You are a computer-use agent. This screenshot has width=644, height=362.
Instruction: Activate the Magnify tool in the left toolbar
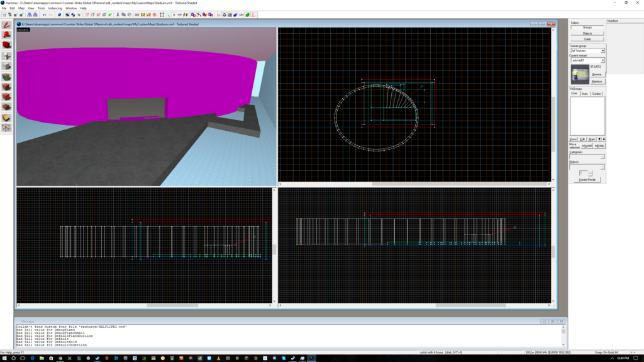tap(6, 35)
